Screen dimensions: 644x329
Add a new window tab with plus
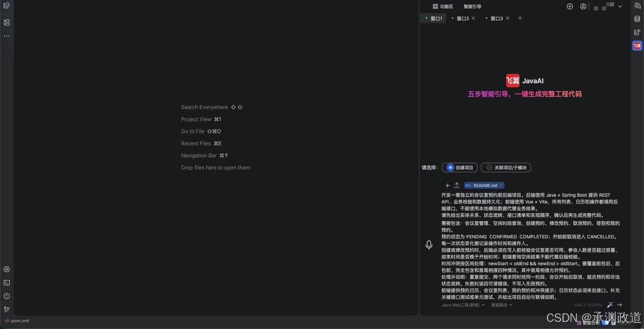click(x=520, y=18)
